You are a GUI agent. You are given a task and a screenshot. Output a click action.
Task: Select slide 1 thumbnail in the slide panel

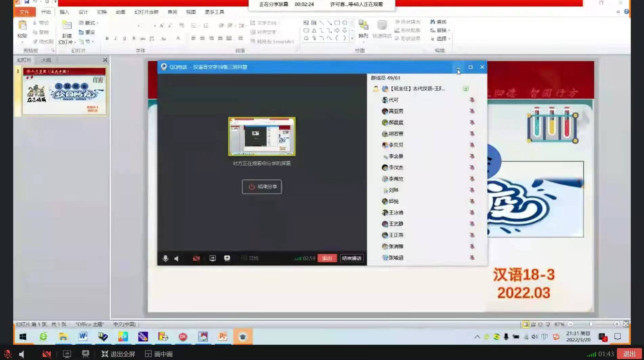click(64, 91)
